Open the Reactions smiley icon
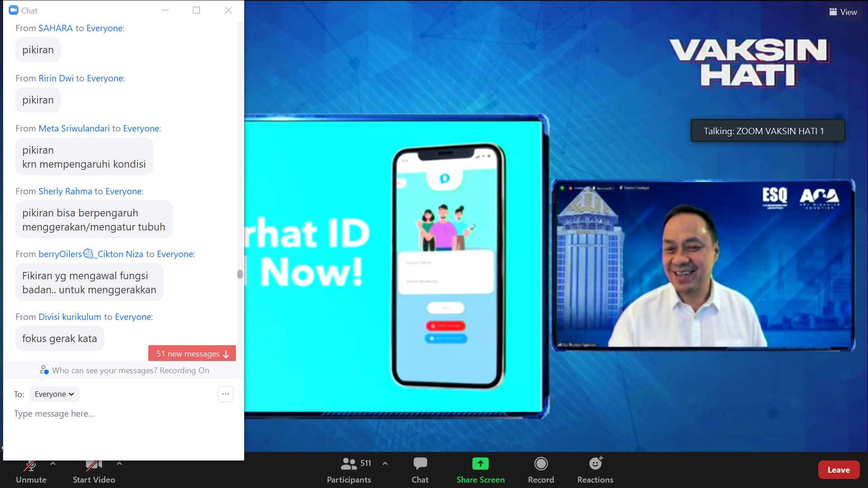 pyautogui.click(x=595, y=464)
